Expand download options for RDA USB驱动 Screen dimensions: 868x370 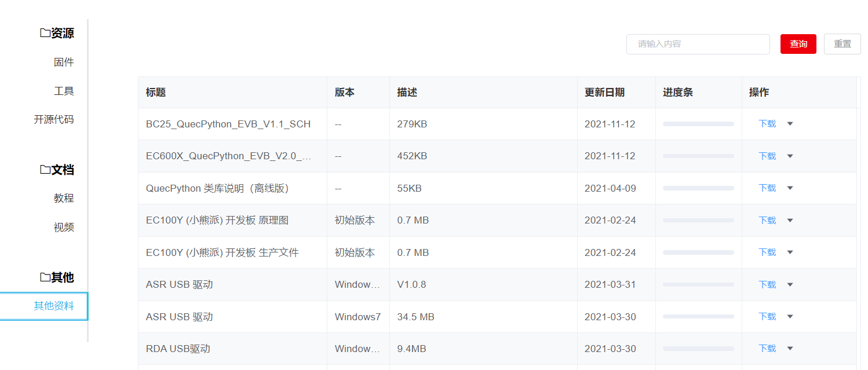click(x=790, y=348)
